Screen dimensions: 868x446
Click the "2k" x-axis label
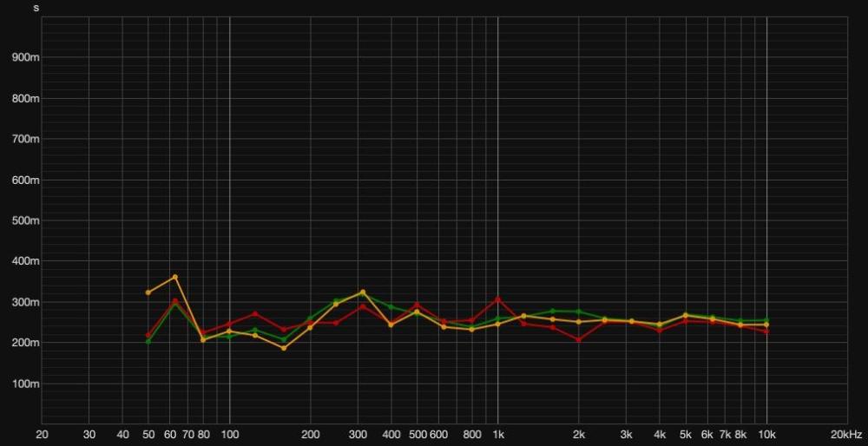(x=579, y=434)
